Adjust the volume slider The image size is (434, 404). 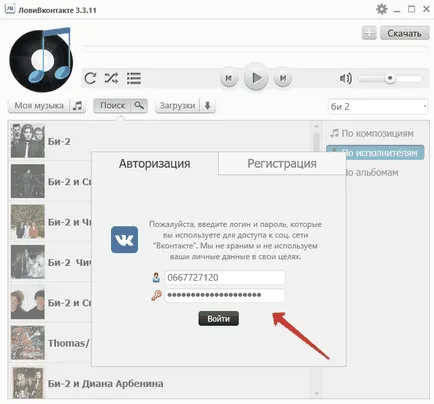tap(390, 79)
